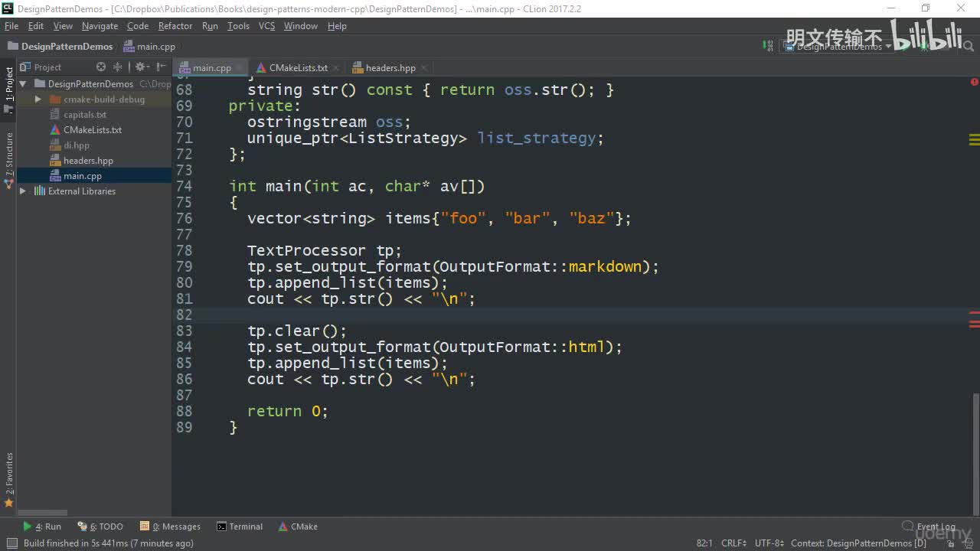Open the Messages tool window

click(x=170, y=527)
